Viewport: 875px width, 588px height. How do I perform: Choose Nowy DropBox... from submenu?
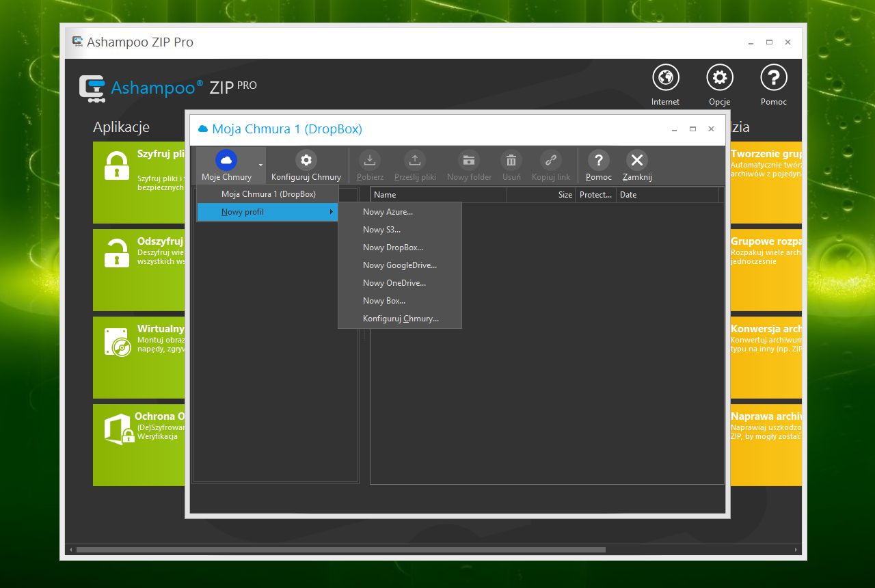tap(400, 248)
